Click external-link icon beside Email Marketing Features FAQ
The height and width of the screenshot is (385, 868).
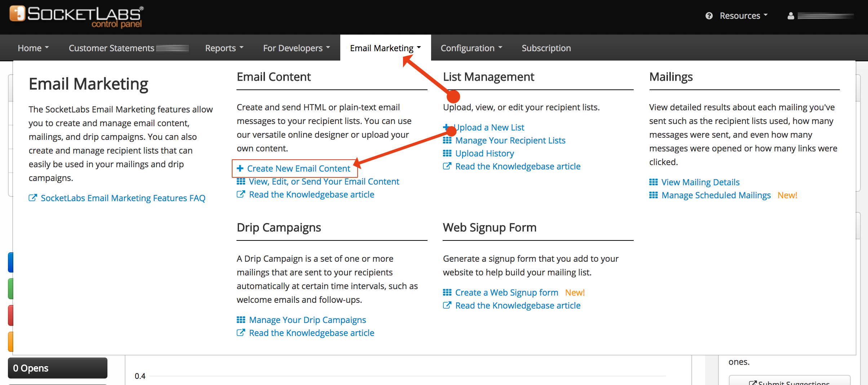pyautogui.click(x=33, y=198)
